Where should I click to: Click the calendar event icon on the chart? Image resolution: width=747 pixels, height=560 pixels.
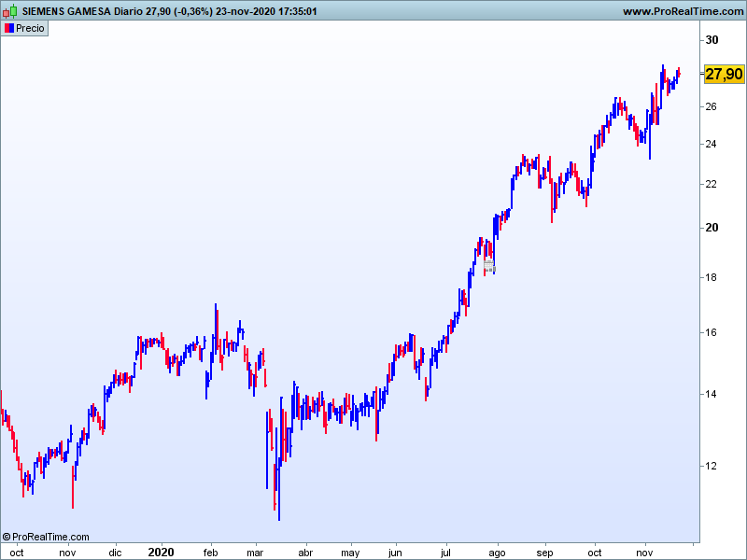click(x=488, y=266)
